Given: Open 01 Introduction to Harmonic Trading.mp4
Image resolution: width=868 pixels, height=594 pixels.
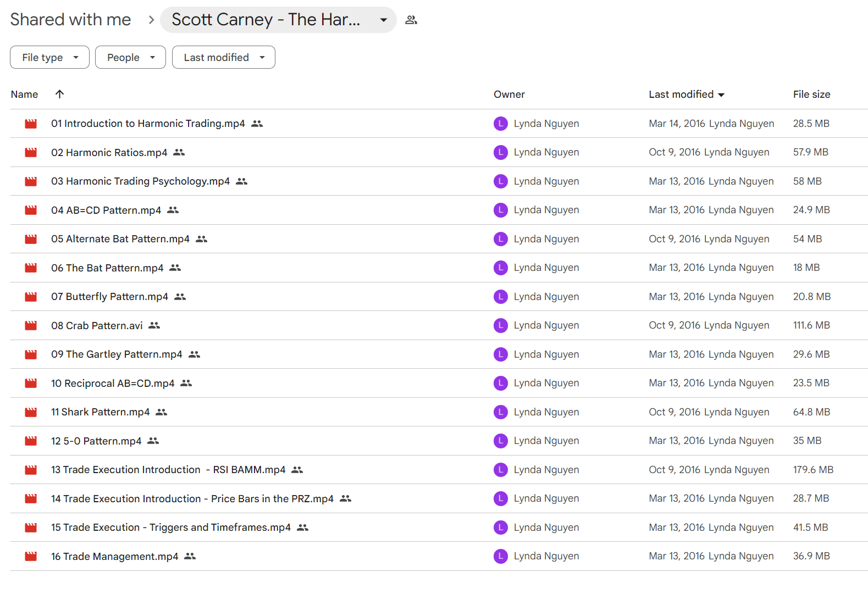Looking at the screenshot, I should point(148,124).
